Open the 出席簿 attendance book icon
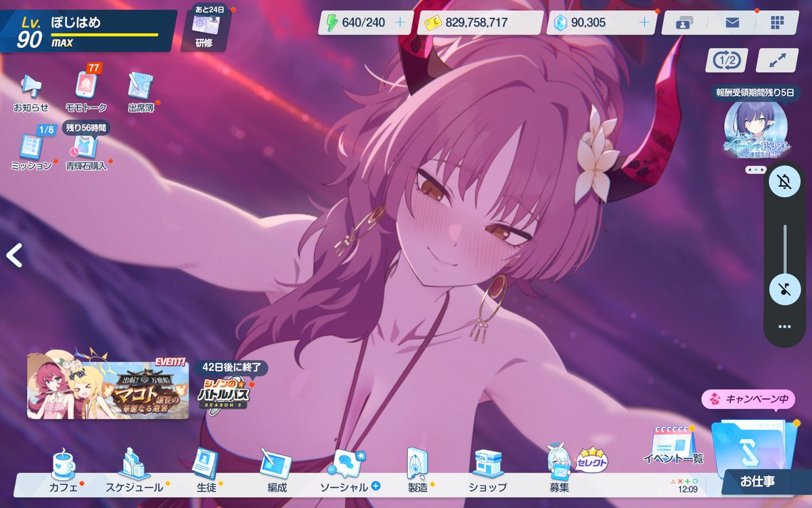 tap(141, 91)
